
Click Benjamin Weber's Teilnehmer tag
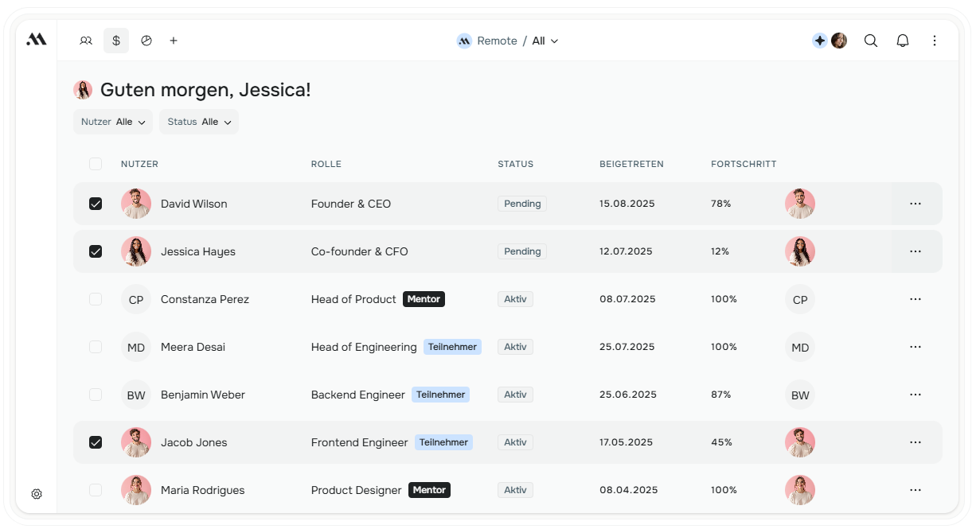tap(440, 395)
